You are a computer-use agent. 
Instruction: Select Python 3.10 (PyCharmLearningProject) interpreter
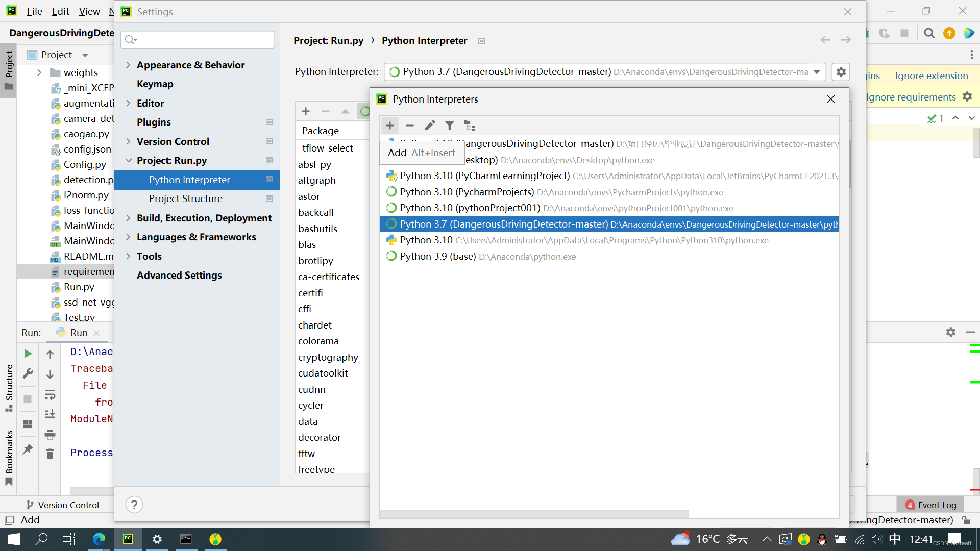pos(609,176)
